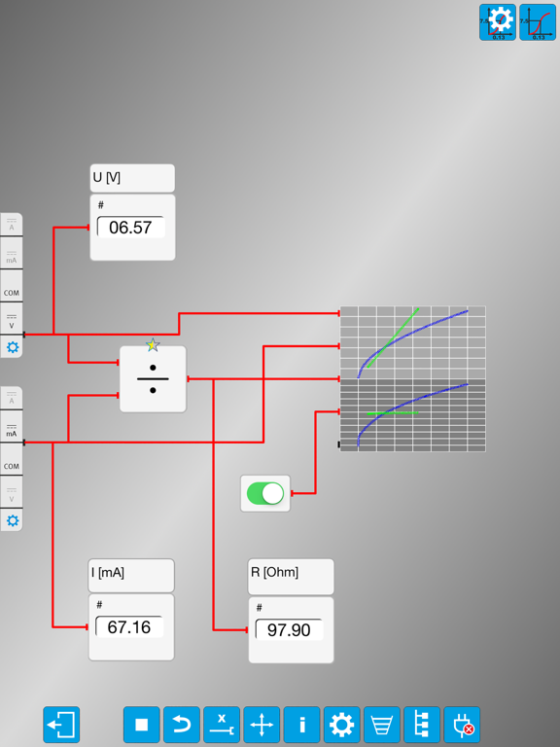The width and height of the screenshot is (560, 747).
Task: Select upper sensor A terminal
Action: [x=12, y=225]
